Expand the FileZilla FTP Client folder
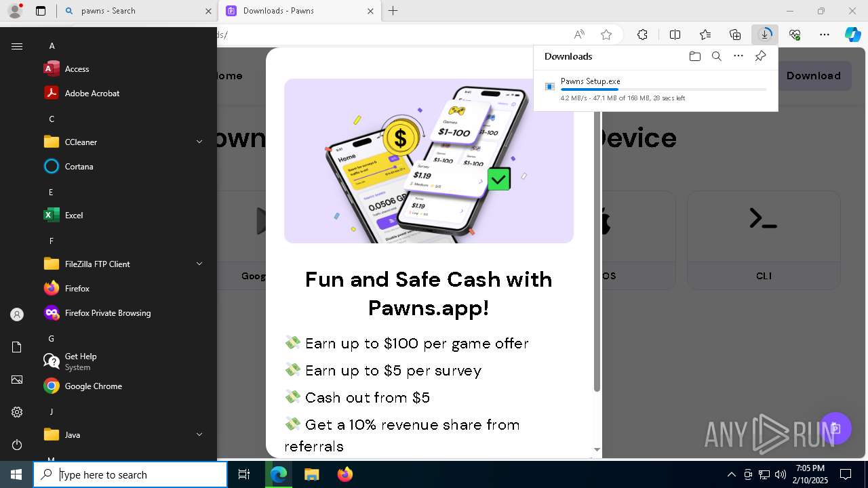Viewport: 868px width, 488px height. (x=125, y=264)
